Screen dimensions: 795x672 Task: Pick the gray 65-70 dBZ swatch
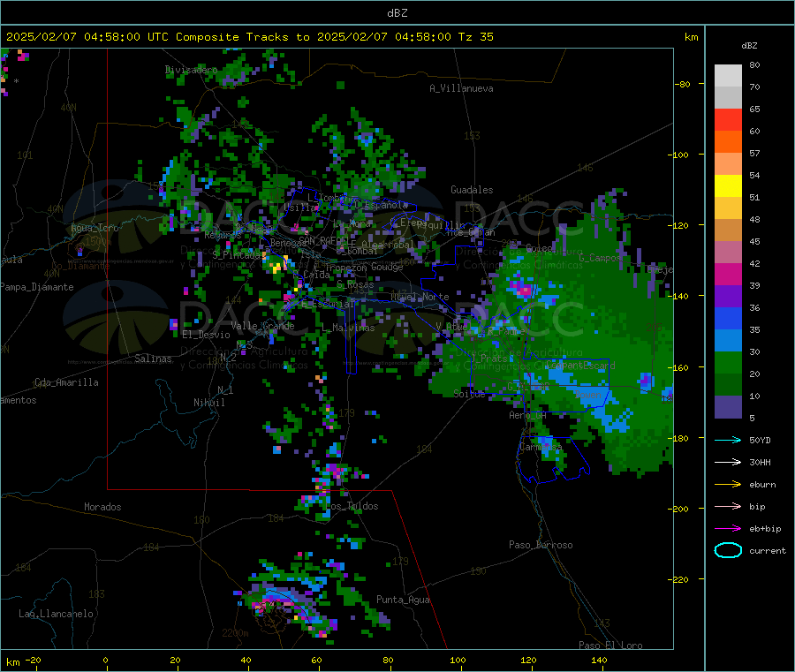[x=728, y=98]
